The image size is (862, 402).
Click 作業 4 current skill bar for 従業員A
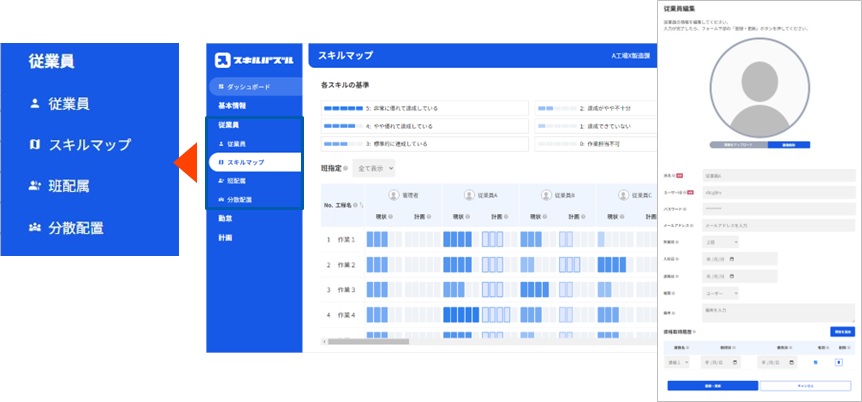tap(461, 315)
